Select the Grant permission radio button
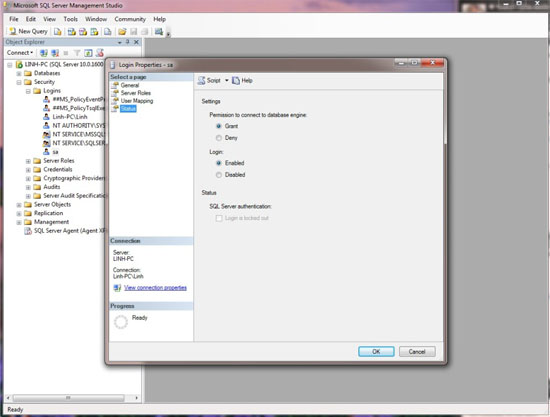550x417 pixels. tap(219, 126)
